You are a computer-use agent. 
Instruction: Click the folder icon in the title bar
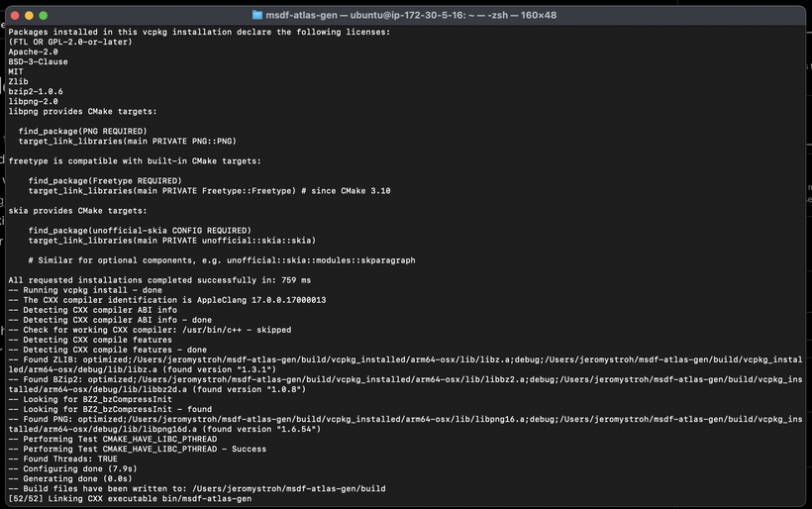point(257,15)
